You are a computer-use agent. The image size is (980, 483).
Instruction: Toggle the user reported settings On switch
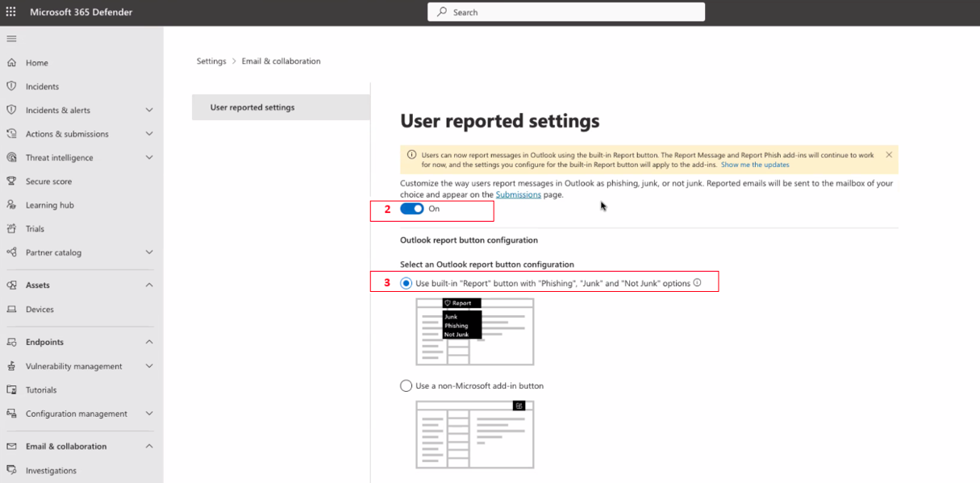coord(412,209)
